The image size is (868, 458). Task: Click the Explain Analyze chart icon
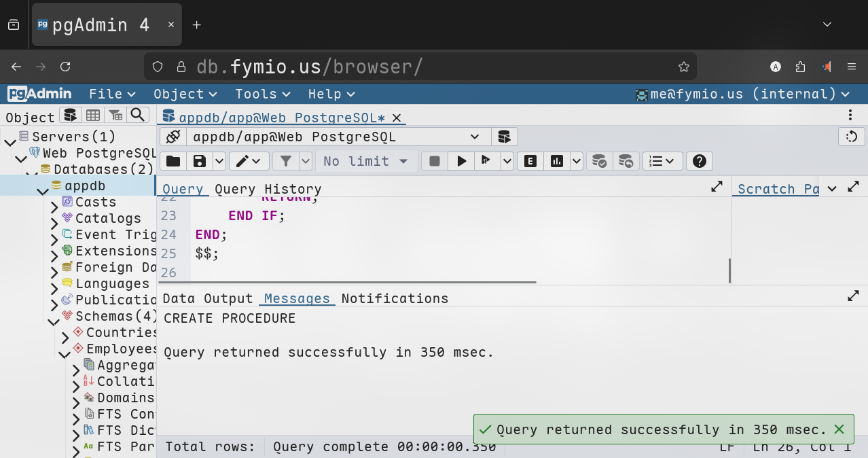point(557,161)
